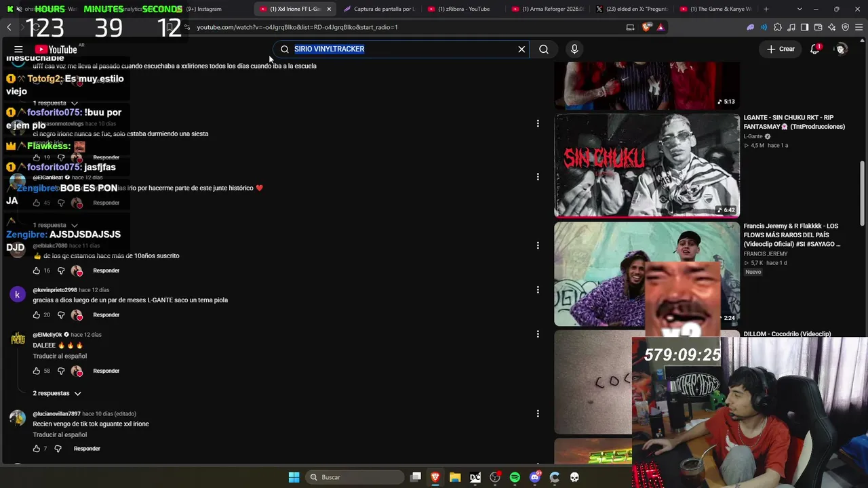Reply to the '10años suscrito' comment

[x=106, y=270]
